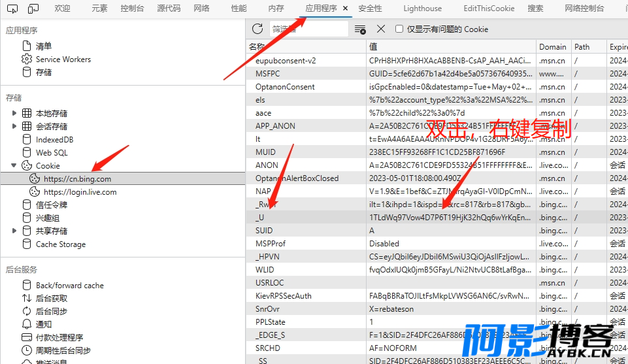This screenshot has height=364, width=628.
Task: Select the eupubconsent-v2 cookie row
Action: coord(437,61)
